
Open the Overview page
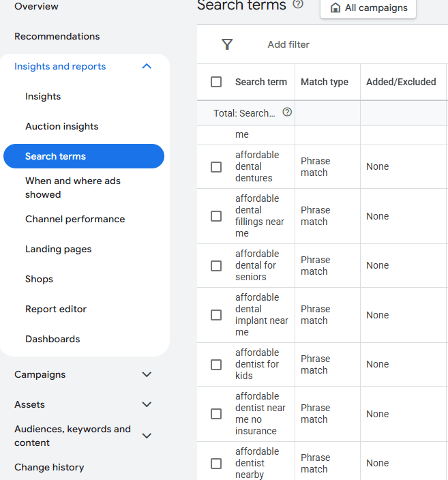click(x=36, y=6)
